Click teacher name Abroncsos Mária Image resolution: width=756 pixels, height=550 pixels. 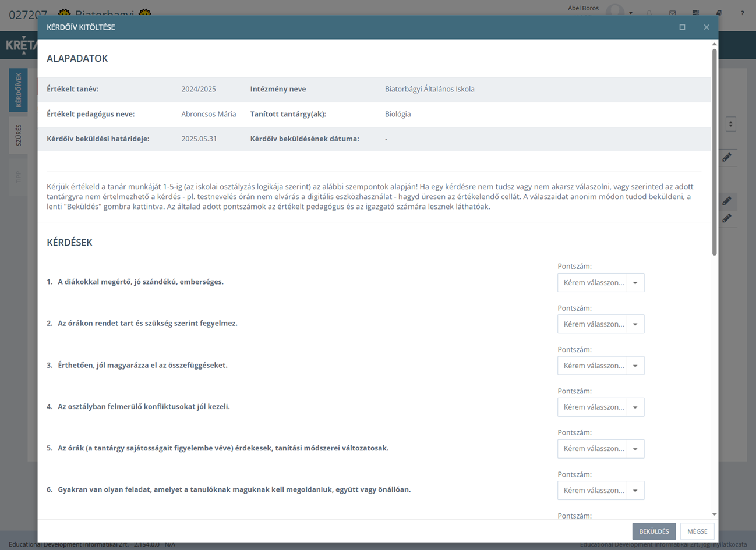click(209, 114)
